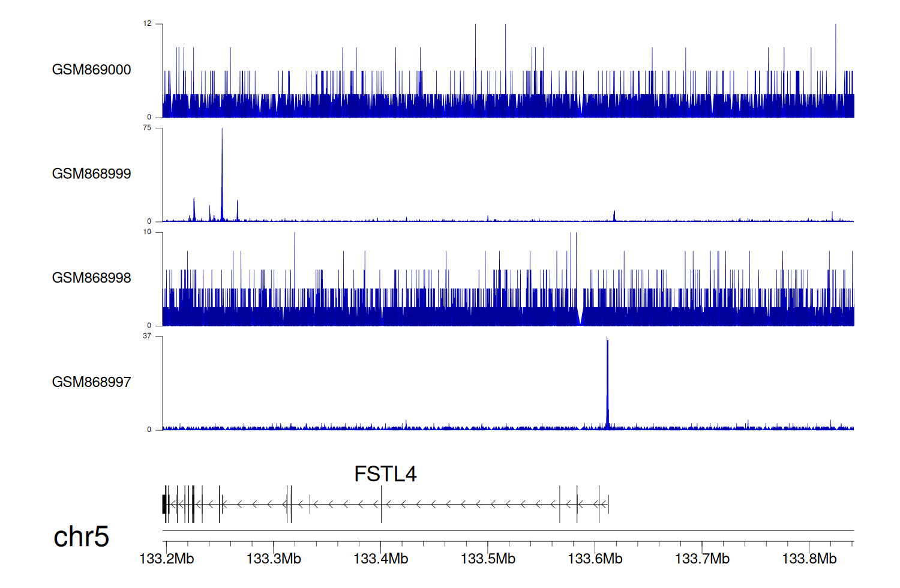Click the GSM869000 track label
The image size is (900, 588).
(x=91, y=70)
